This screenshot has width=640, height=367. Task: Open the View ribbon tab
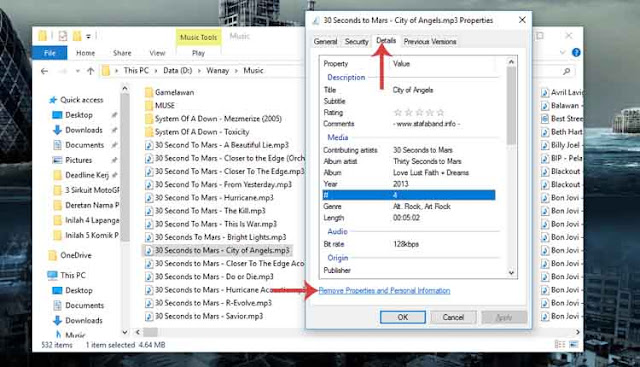coord(157,53)
